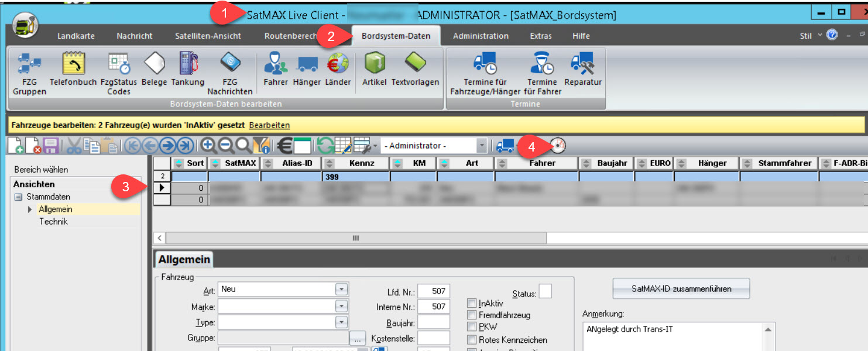Click the grid edit pencil icon
This screenshot has width=868, height=351.
[343, 146]
